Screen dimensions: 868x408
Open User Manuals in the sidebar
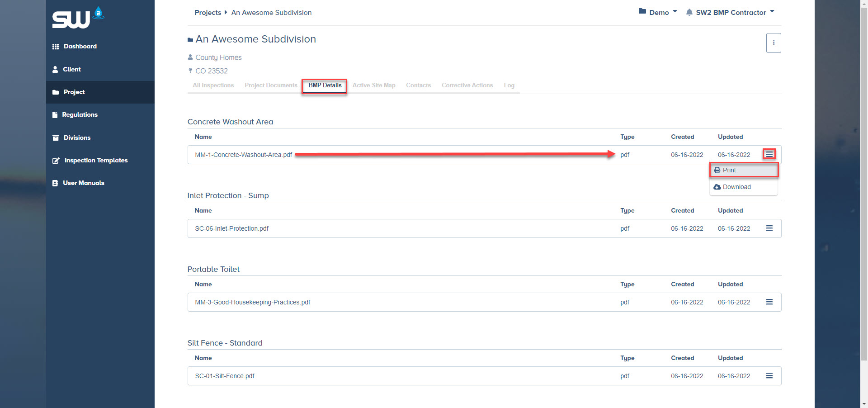click(83, 183)
